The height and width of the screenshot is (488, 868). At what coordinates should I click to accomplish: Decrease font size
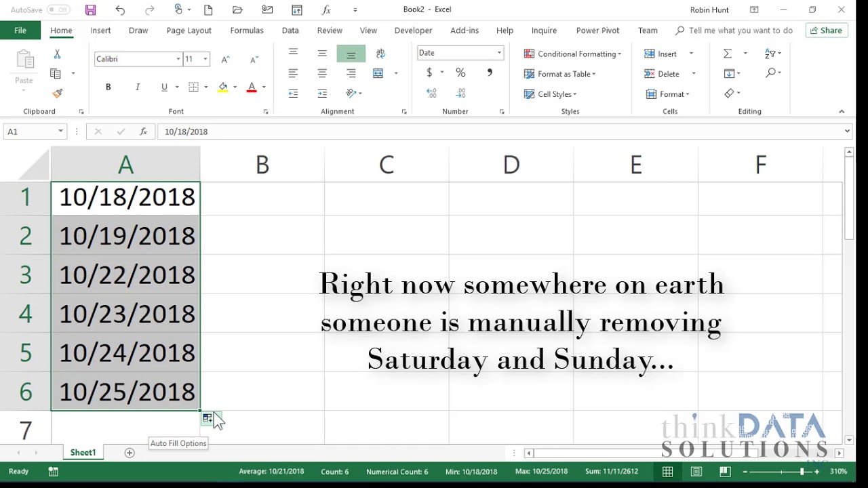254,59
